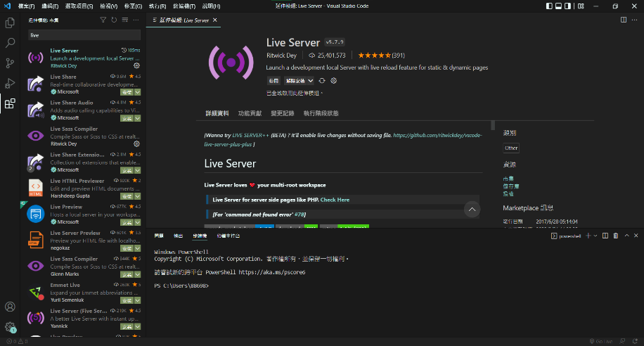Open notifications bell in status bar
The width and height of the screenshot is (644, 346).
point(635,342)
